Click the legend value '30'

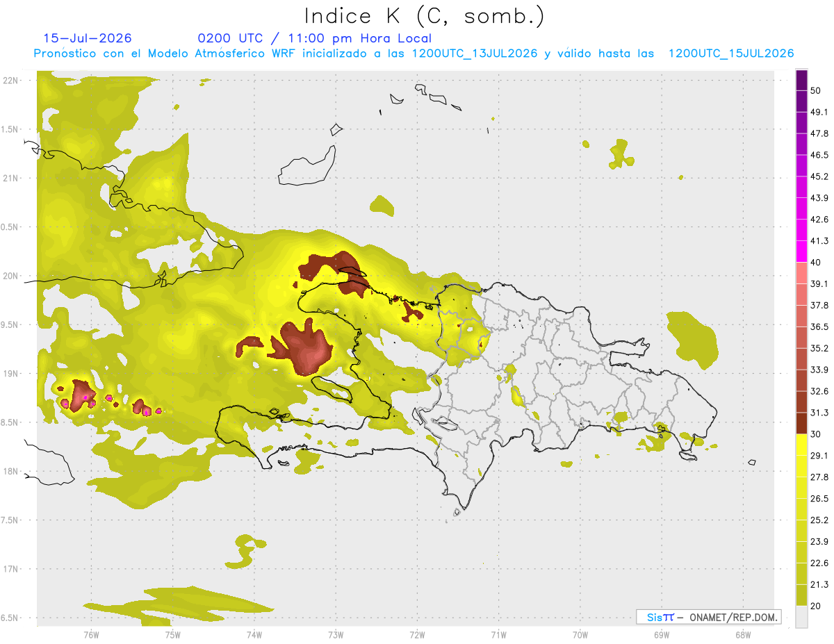point(816,434)
